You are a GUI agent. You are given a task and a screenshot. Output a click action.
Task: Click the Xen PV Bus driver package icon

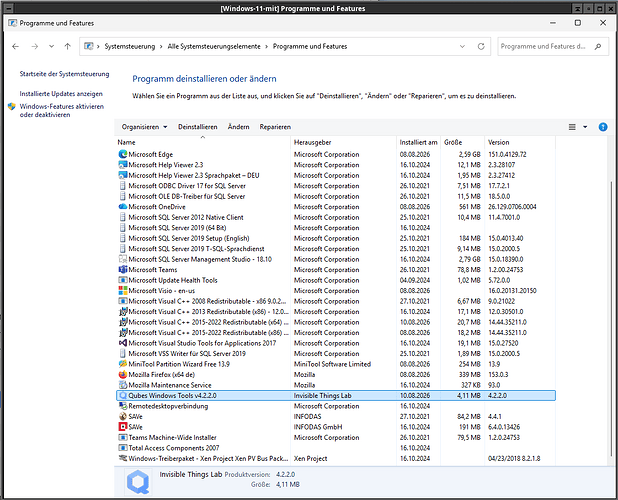(123, 458)
